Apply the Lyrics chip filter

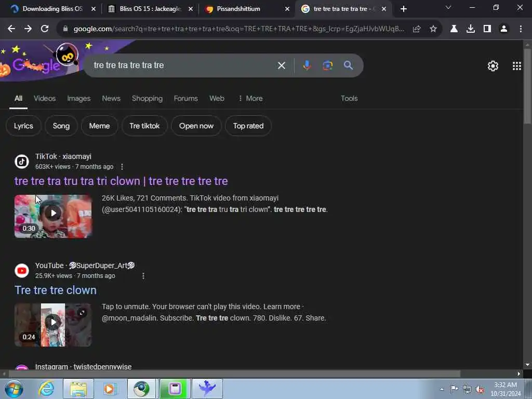click(23, 126)
